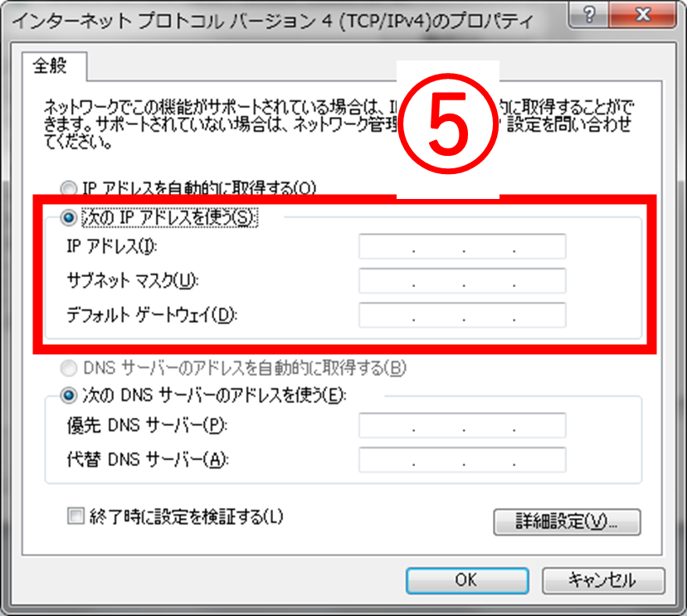Click the dialog title bar text
The image size is (687, 616).
pyautogui.click(x=272, y=21)
